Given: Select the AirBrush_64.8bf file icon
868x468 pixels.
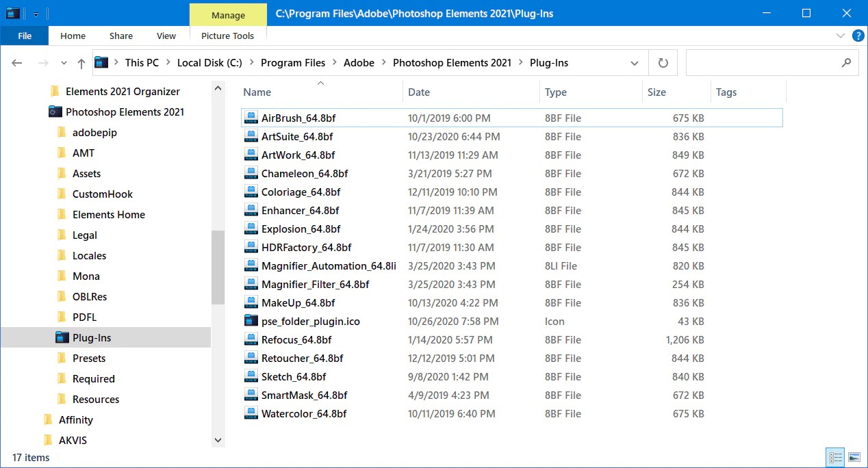Looking at the screenshot, I should tap(251, 118).
